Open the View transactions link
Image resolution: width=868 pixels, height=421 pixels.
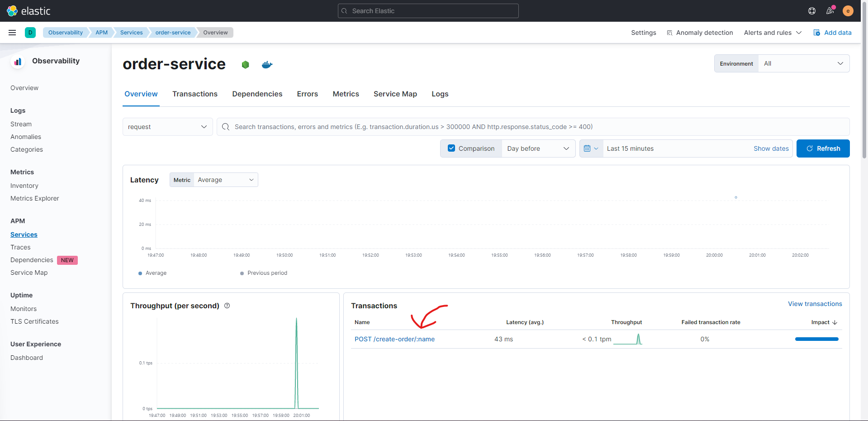[x=815, y=304]
